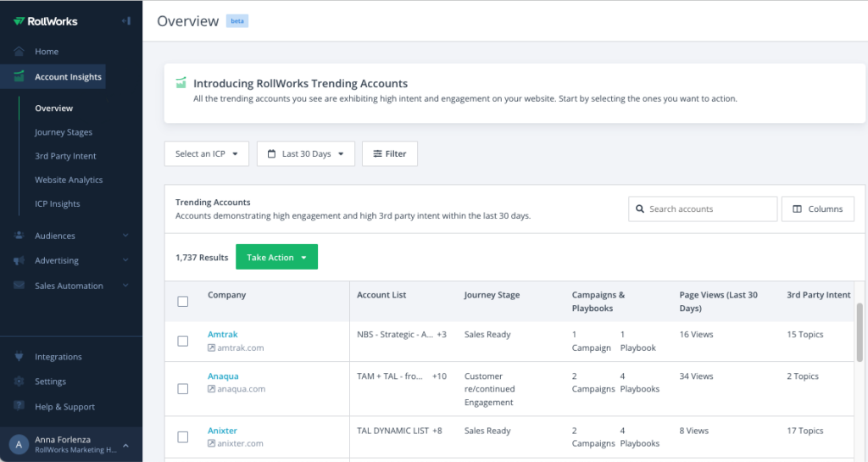Open the Amtrak company link
The height and width of the screenshot is (462, 868).
[223, 334]
